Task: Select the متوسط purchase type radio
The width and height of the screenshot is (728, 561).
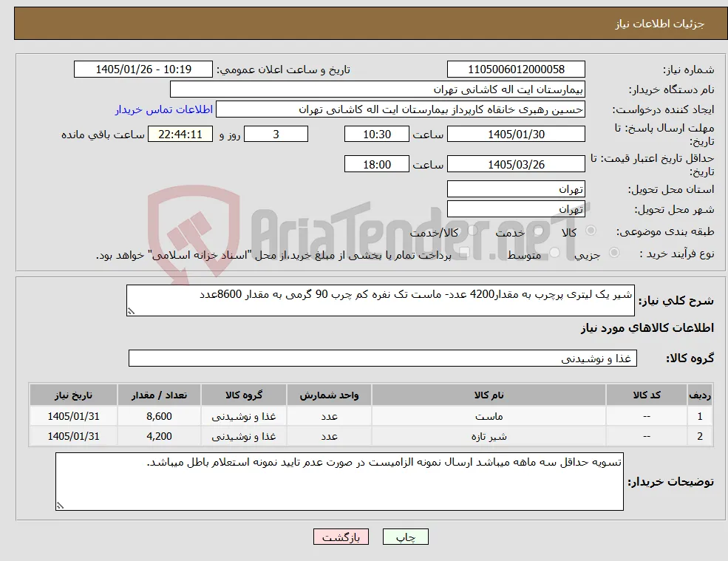Action: click(555, 253)
